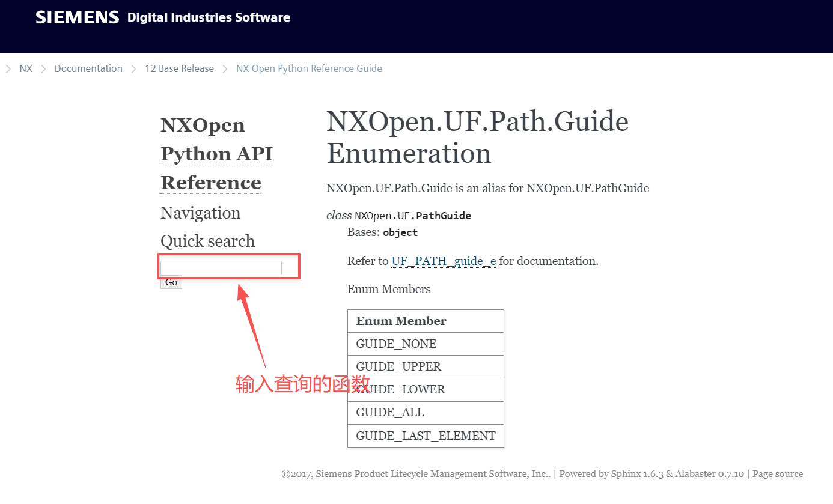
Task: Click the Digital Industries Software header text
Action: click(x=208, y=17)
